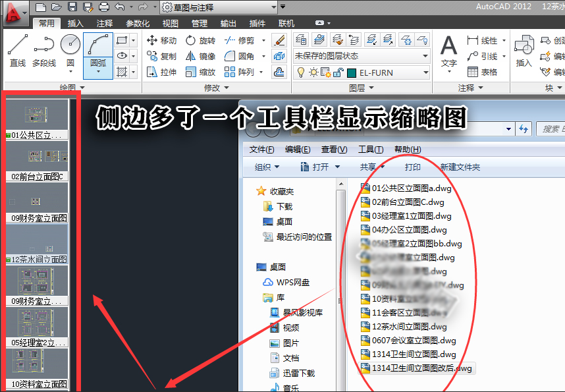This screenshot has width=565, height=392.
Task: Click the Save icon in quick access toolbar
Action: click(x=72, y=7)
